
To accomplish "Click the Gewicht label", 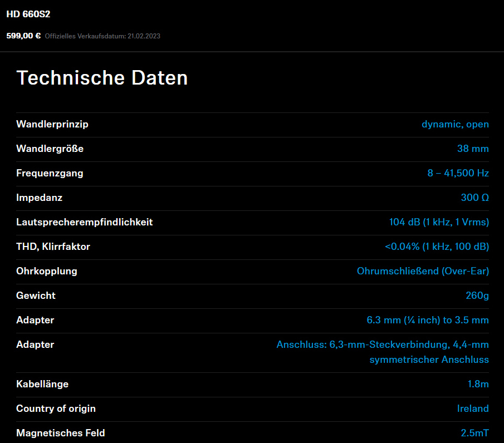I will click(36, 296).
